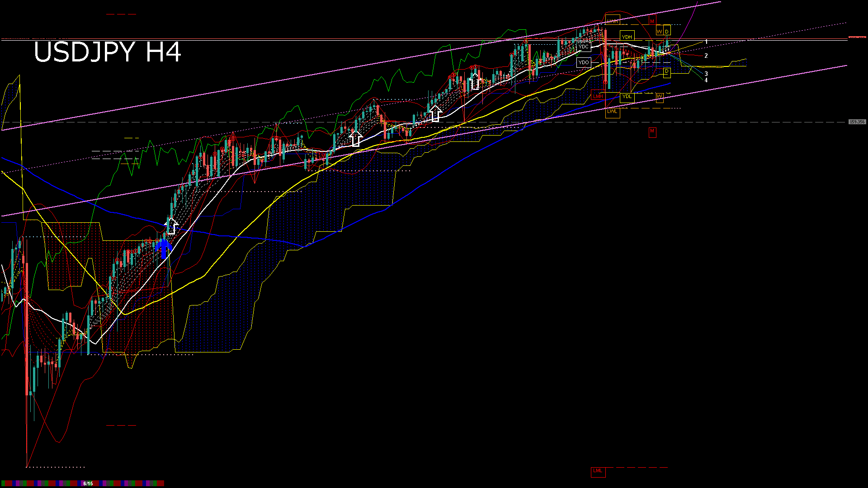This screenshot has height=488, width=868.
Task: Click projection line label 4
Action: (x=706, y=80)
